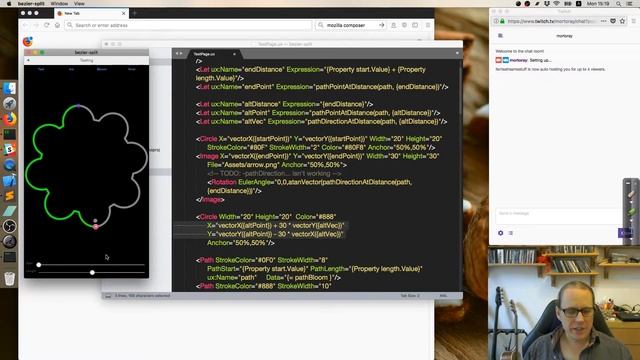Image resolution: width=640 pixels, height=360 pixels.
Task: Open hamburger menu in Twitch window
Action: click(634, 21)
